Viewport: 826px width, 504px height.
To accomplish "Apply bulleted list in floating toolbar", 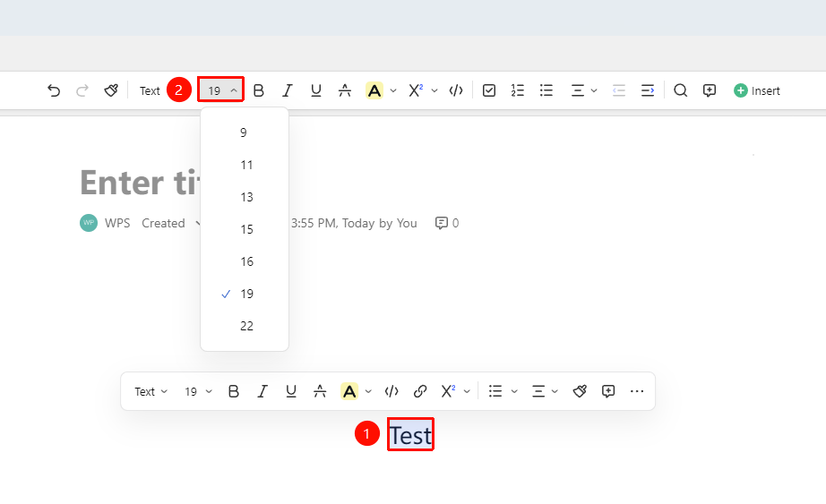I will click(495, 391).
